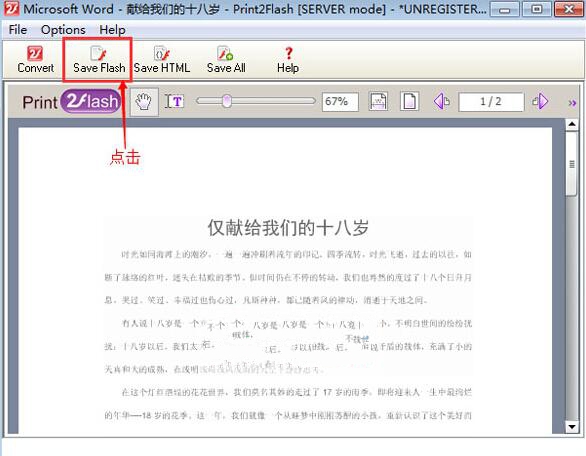The image size is (586, 456).
Task: Open the Options menu
Action: coord(63,30)
